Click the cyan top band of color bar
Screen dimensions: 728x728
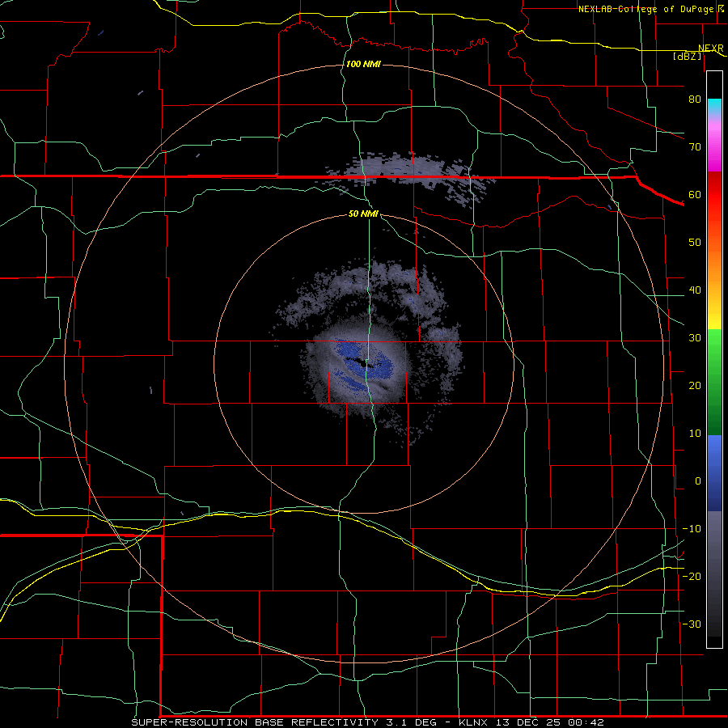tap(714, 107)
